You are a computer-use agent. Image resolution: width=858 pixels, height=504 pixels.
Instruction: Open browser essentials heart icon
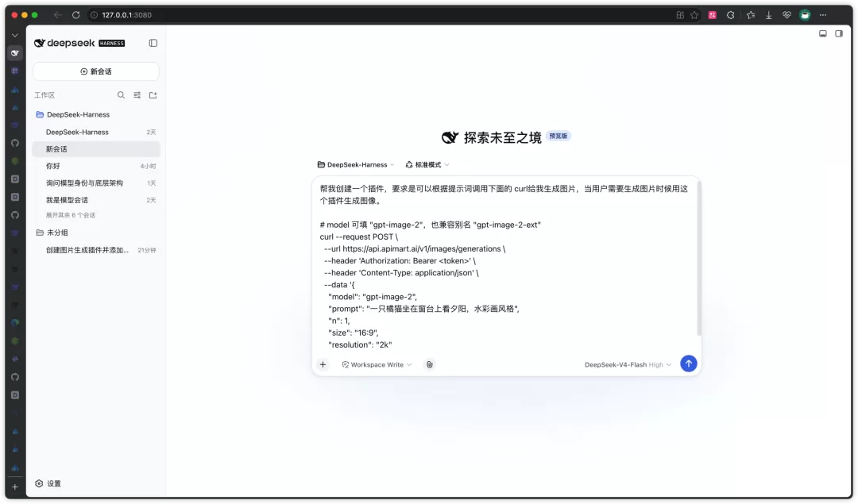[786, 15]
